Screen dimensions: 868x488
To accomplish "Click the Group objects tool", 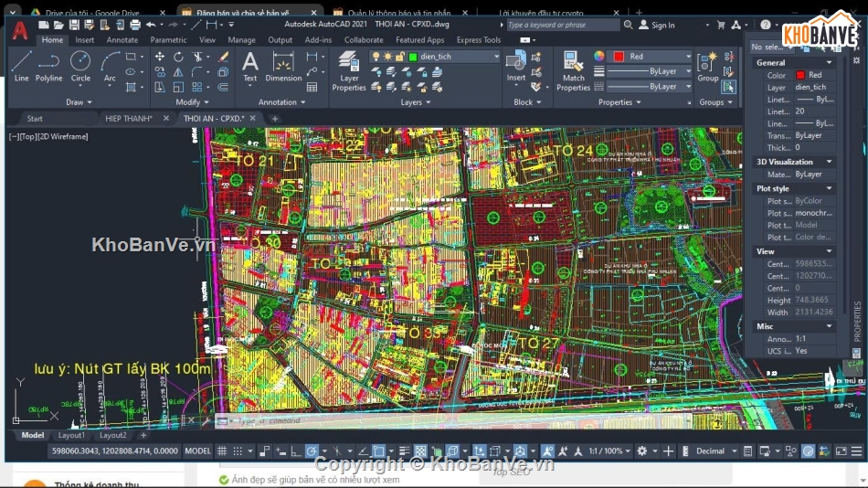I will (707, 66).
